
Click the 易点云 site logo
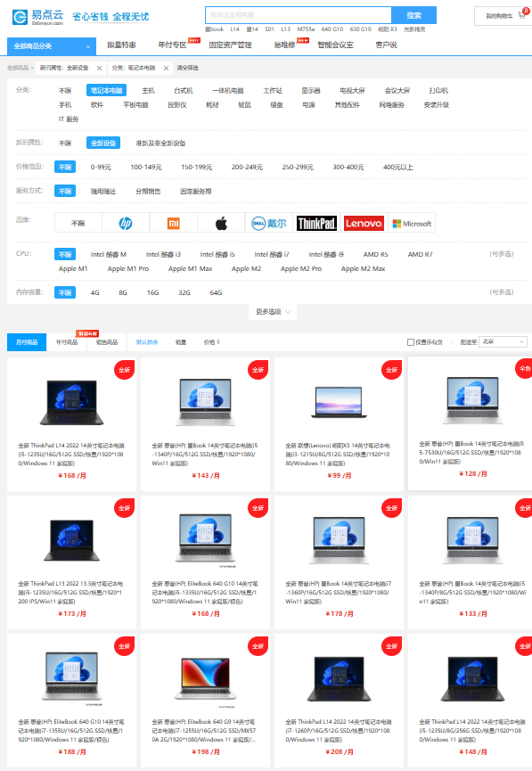[x=38, y=17]
